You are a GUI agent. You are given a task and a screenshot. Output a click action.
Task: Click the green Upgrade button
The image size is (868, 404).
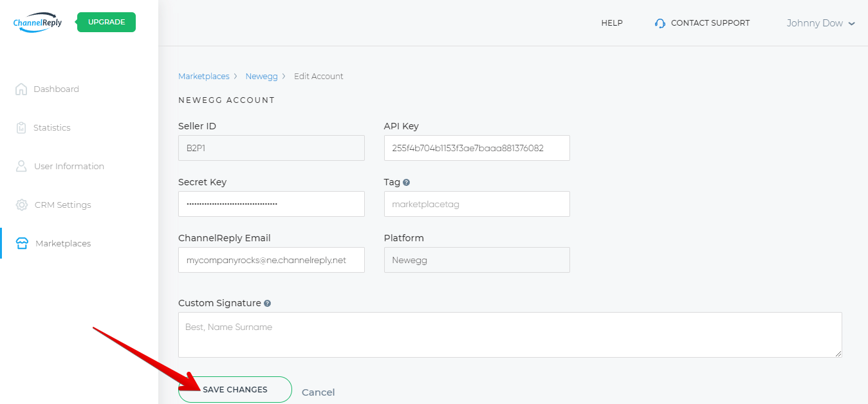coord(106,22)
